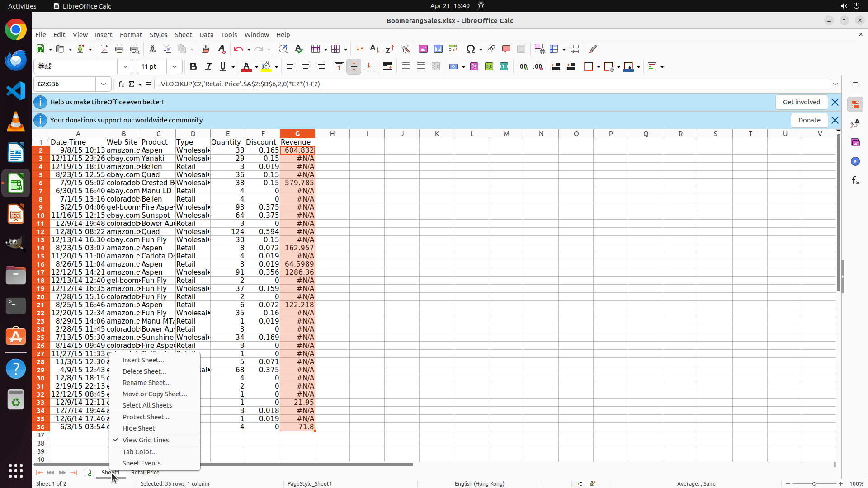This screenshot has height=488, width=868.
Task: Open the sidebar Functions panel icon
Action: pyautogui.click(x=855, y=181)
